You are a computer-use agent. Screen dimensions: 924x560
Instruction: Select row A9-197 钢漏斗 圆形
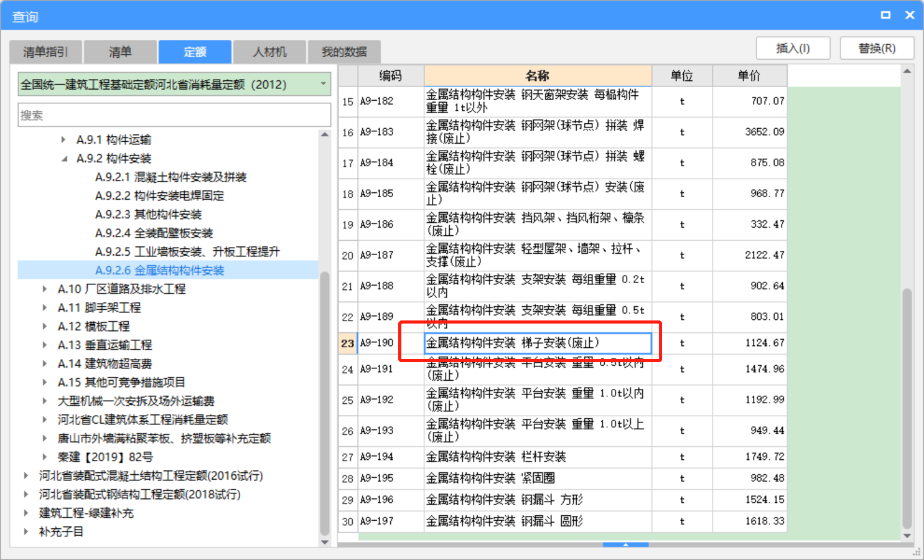pos(563,521)
